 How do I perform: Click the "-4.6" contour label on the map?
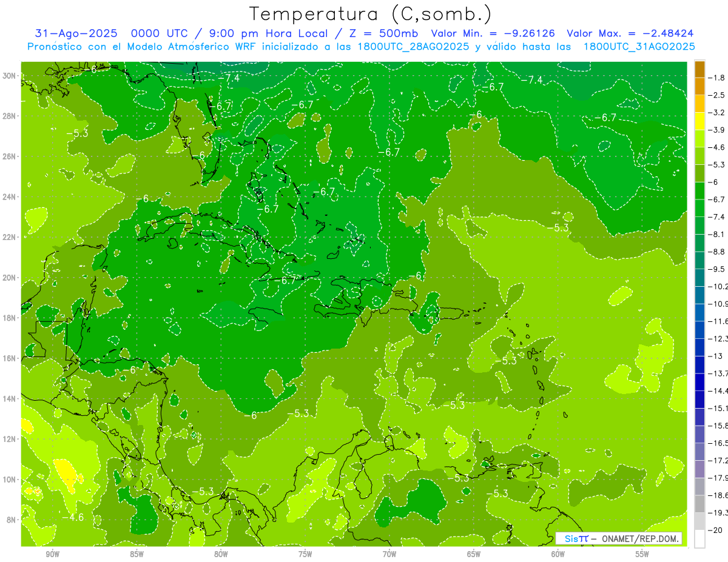pyautogui.click(x=73, y=517)
